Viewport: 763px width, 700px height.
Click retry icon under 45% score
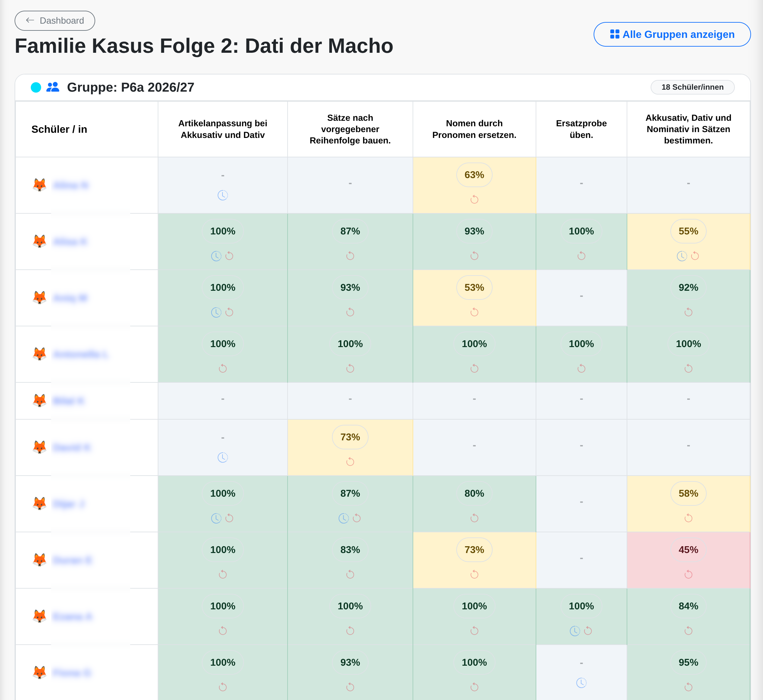pos(689,575)
